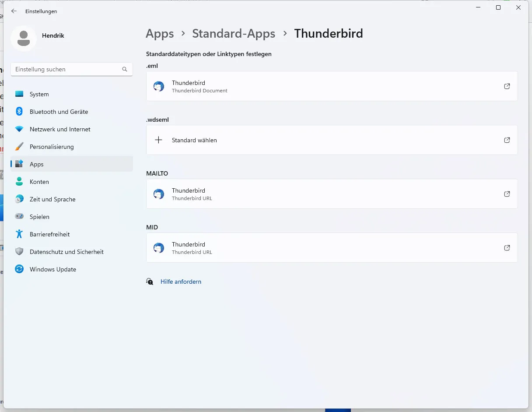Click the Apps breadcrumb link
This screenshot has width=532, height=412.
pos(160,34)
